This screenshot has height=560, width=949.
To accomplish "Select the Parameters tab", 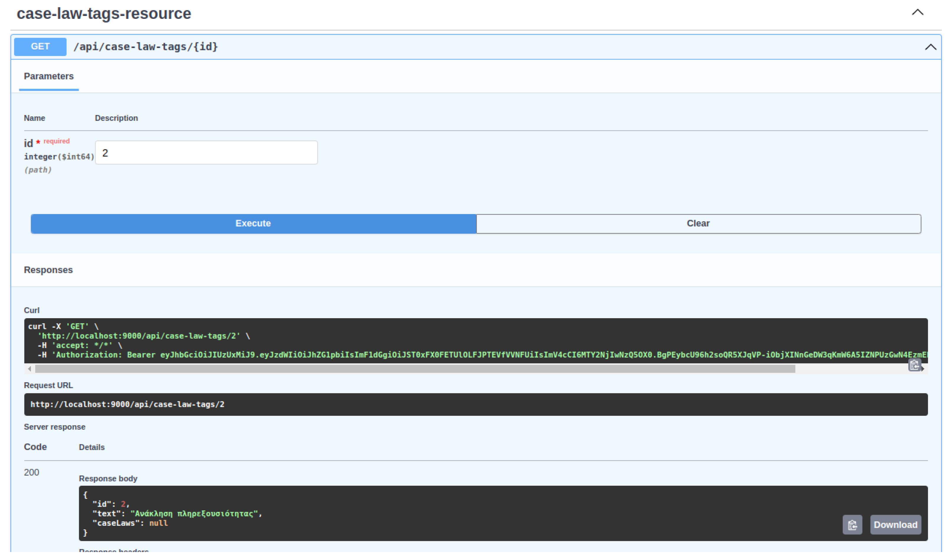I will (x=49, y=76).
